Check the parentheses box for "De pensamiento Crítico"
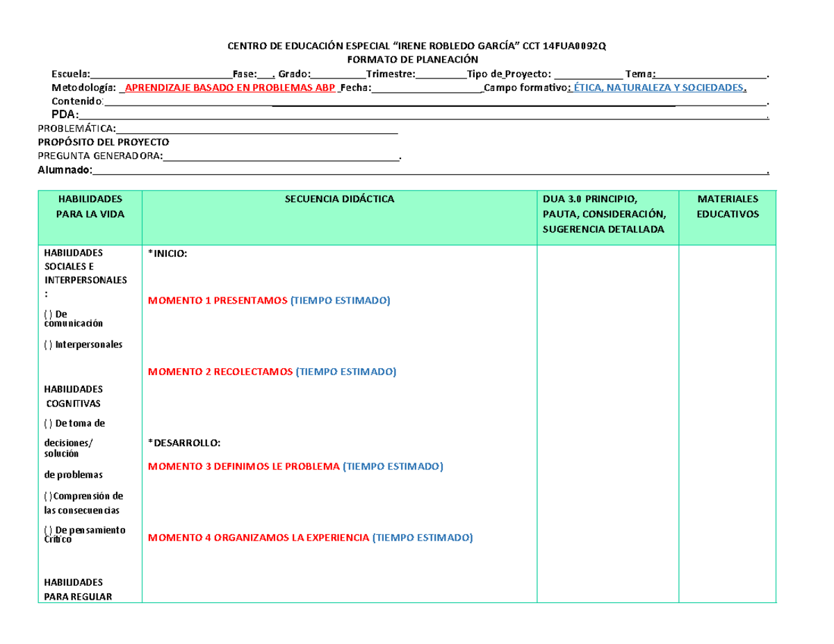 click(x=47, y=530)
